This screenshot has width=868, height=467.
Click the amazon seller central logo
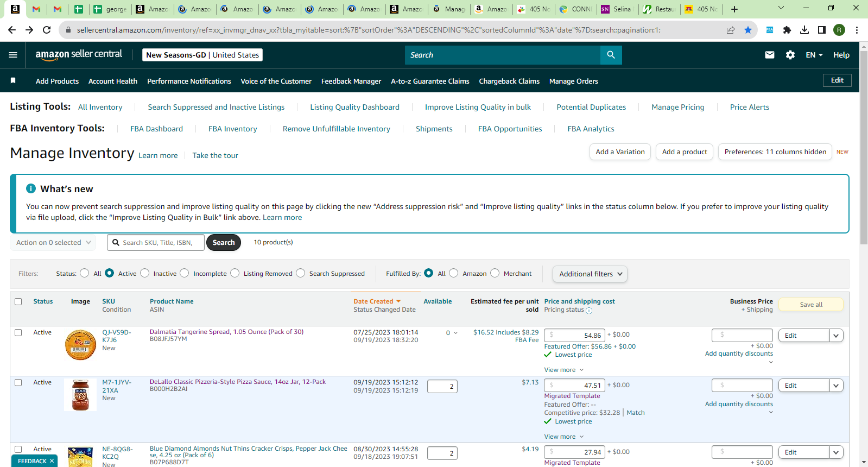pos(79,55)
